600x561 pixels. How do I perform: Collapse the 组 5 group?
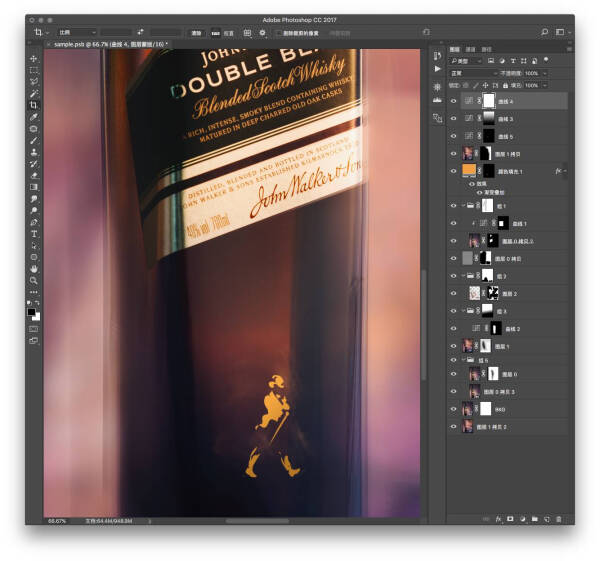click(x=463, y=360)
